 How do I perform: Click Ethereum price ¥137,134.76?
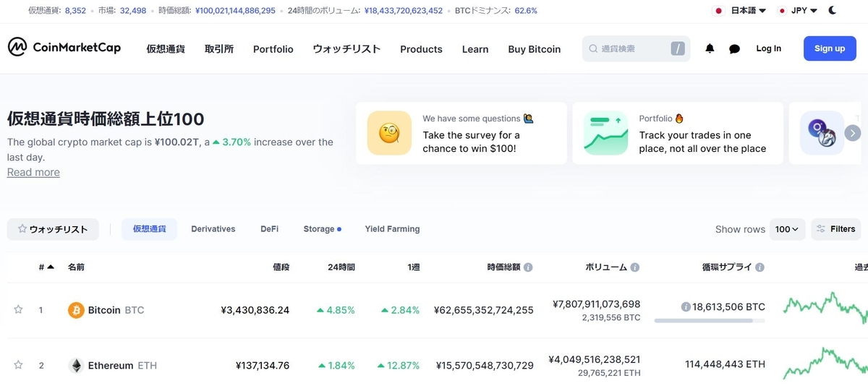click(263, 366)
